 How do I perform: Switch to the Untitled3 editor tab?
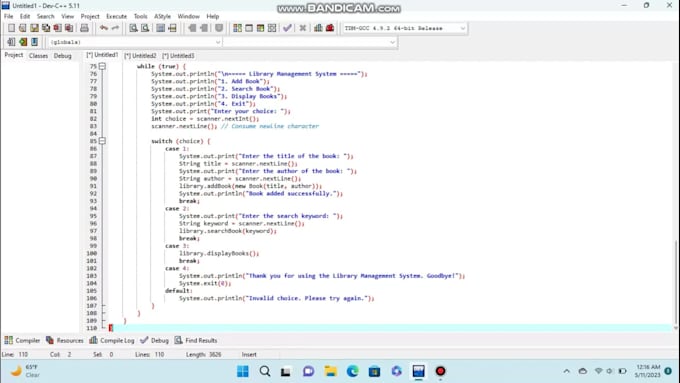click(178, 56)
